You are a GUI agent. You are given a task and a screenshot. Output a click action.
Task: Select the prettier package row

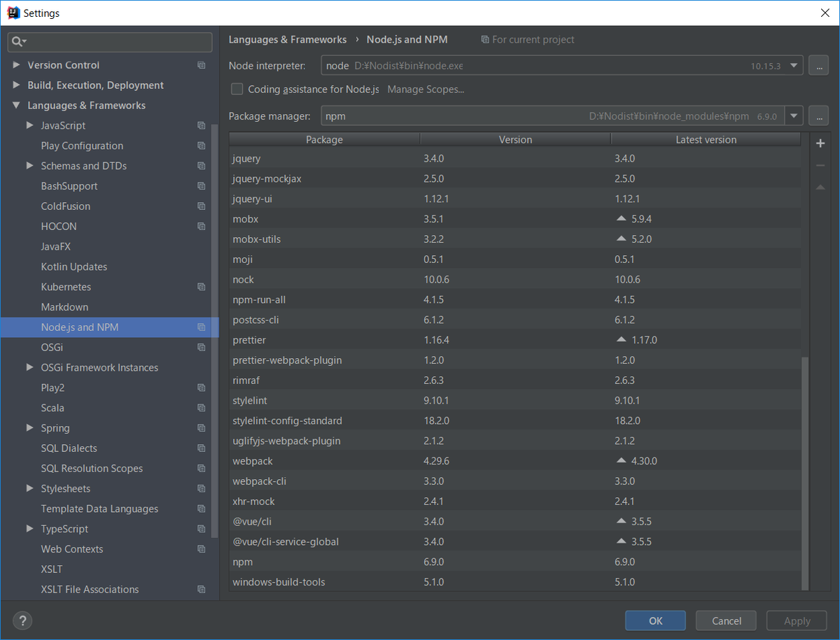515,340
